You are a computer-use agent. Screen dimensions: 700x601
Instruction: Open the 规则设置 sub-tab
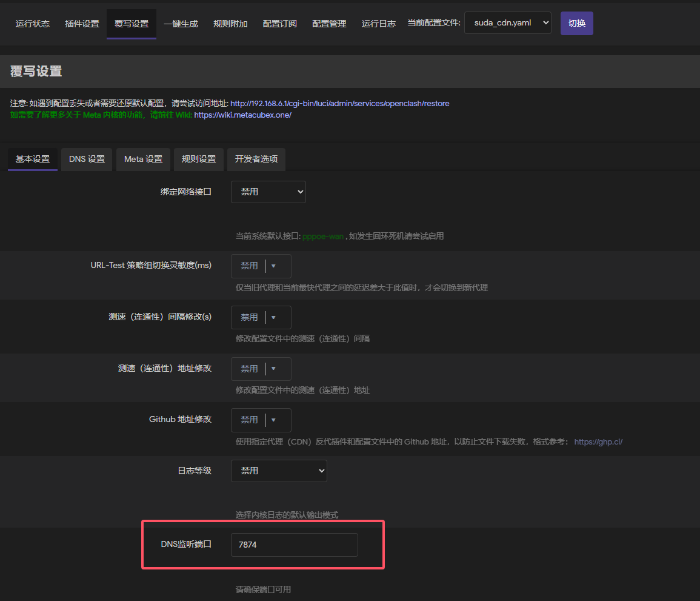coord(199,159)
